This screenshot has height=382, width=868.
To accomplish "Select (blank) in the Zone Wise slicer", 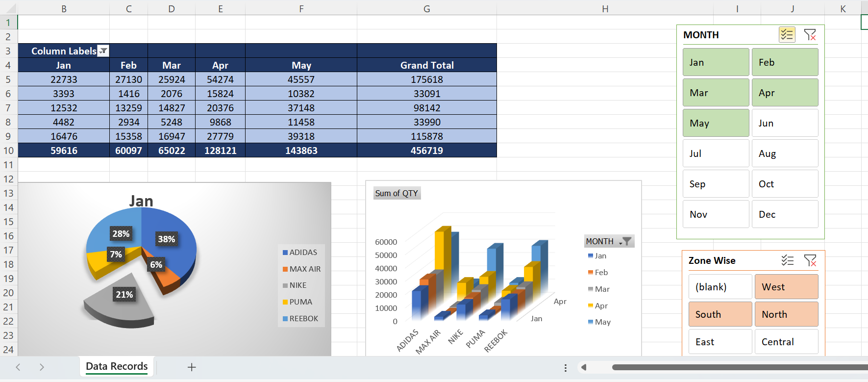I will click(x=720, y=287).
